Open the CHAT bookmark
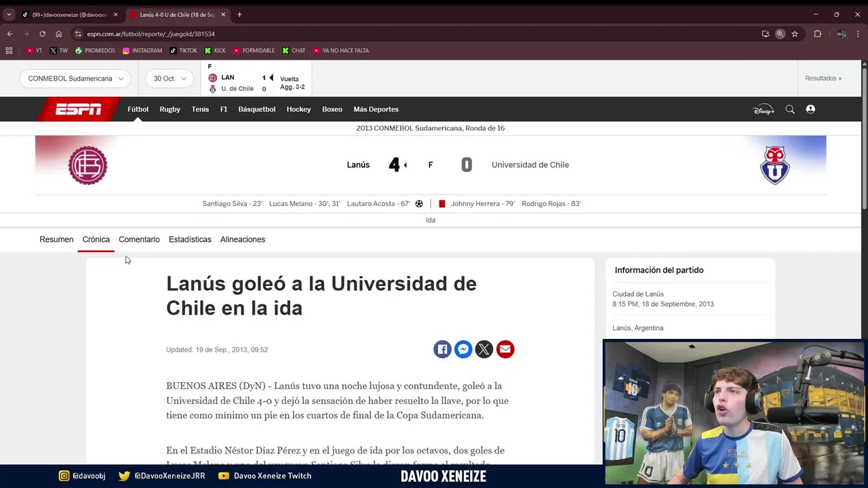The height and width of the screenshot is (488, 868). click(x=294, y=50)
